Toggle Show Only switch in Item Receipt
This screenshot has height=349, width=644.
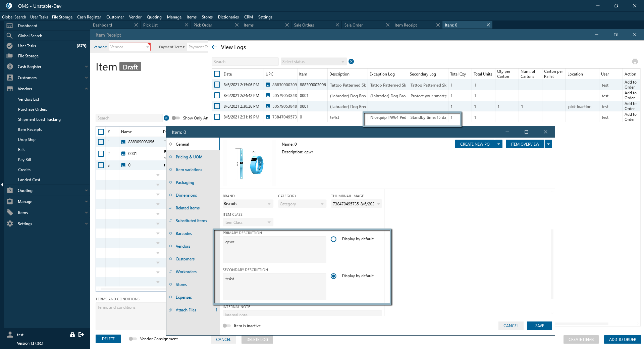point(176,118)
